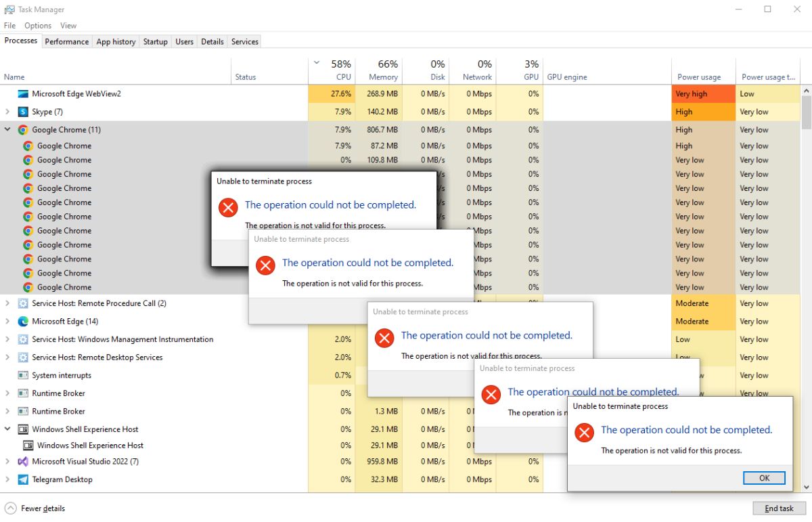812x522 pixels.
Task: Open the View menu
Action: 68,26
